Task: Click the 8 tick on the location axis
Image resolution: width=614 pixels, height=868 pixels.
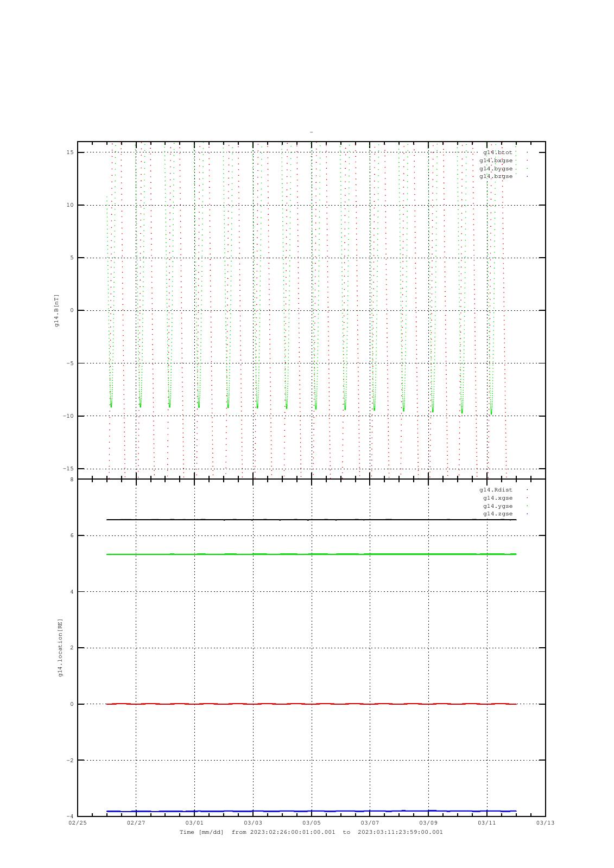Action: coord(72,480)
